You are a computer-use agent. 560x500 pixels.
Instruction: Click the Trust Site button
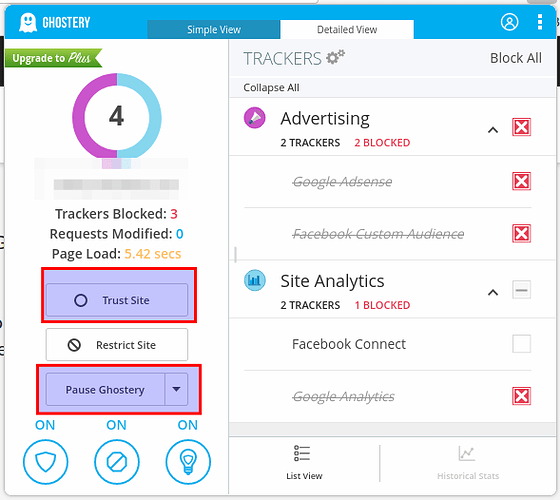coord(117,300)
